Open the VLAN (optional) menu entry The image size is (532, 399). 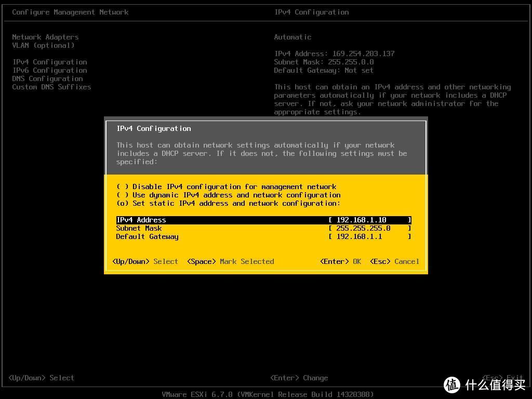coord(43,45)
